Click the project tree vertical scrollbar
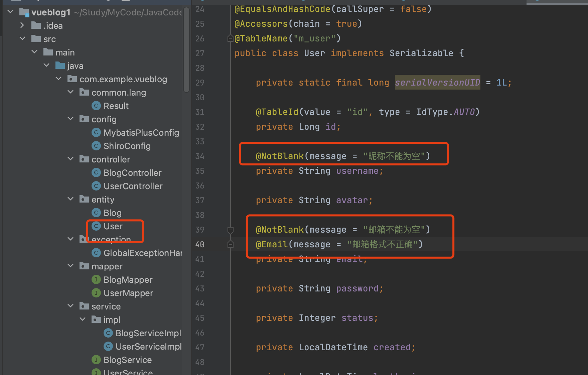The height and width of the screenshot is (375, 588). point(186,50)
